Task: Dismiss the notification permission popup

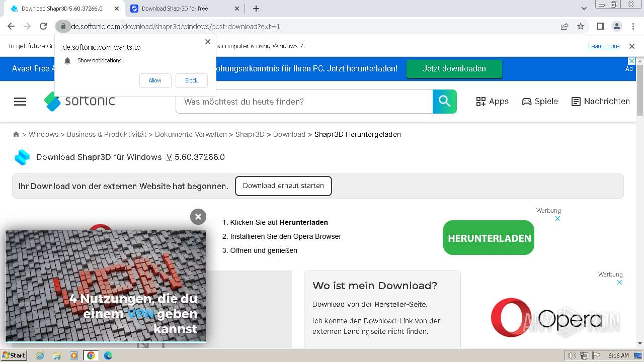Action: pyautogui.click(x=208, y=42)
